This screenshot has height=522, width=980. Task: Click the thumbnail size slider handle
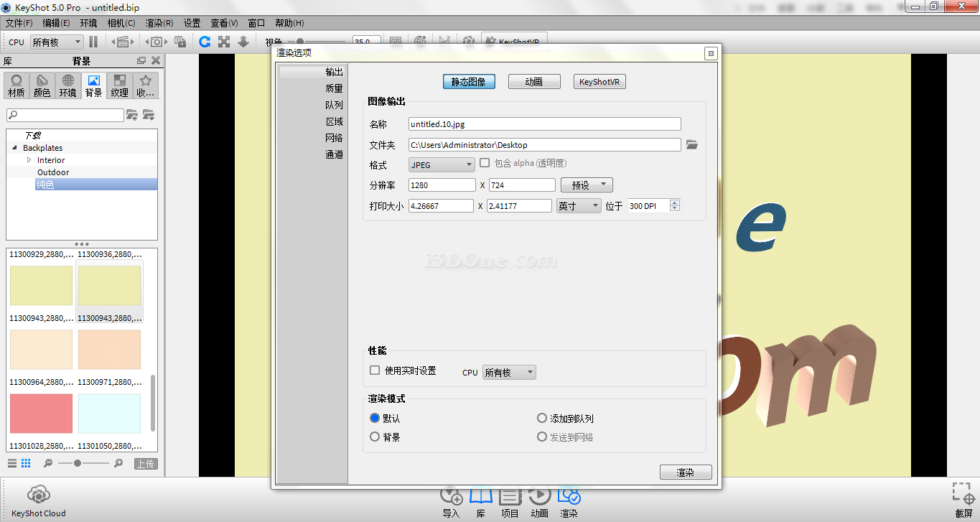[78, 464]
